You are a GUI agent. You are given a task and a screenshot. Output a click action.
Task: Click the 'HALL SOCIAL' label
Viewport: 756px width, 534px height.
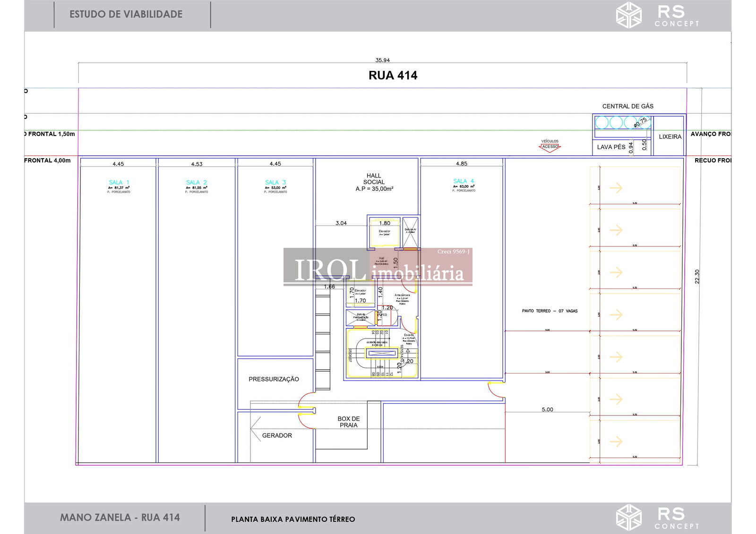374,178
